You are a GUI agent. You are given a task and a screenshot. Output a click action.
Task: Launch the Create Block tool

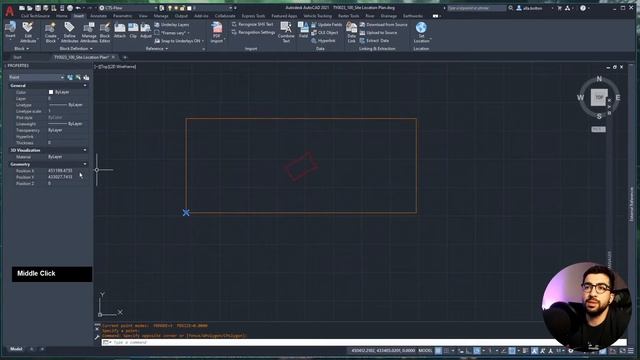(51, 32)
